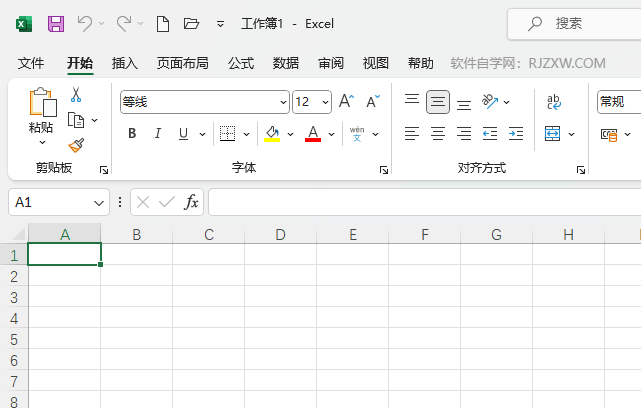Expand the Copy options arrow
This screenshot has height=408, width=641.
[x=95, y=120]
